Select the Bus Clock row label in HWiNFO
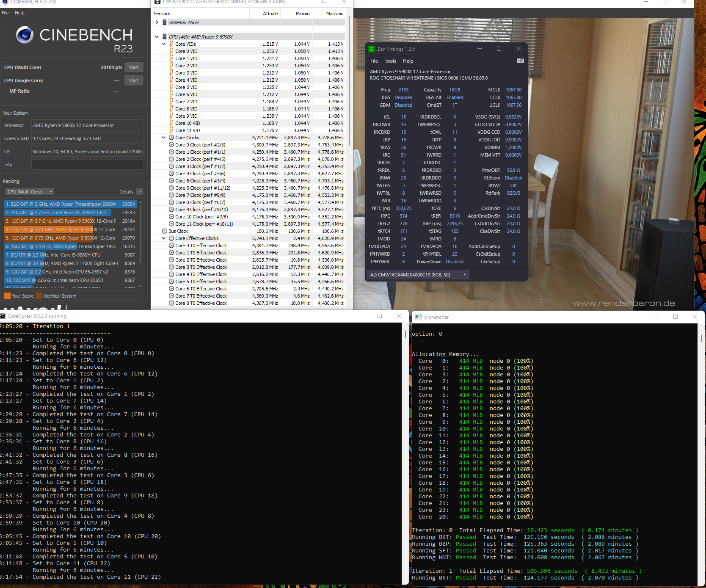The height and width of the screenshot is (588, 706). pyautogui.click(x=178, y=231)
